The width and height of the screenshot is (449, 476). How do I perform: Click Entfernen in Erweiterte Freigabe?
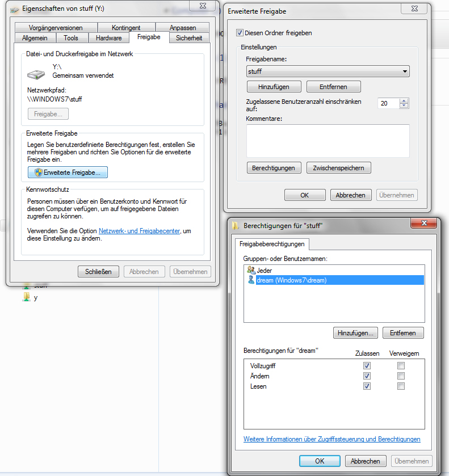334,87
